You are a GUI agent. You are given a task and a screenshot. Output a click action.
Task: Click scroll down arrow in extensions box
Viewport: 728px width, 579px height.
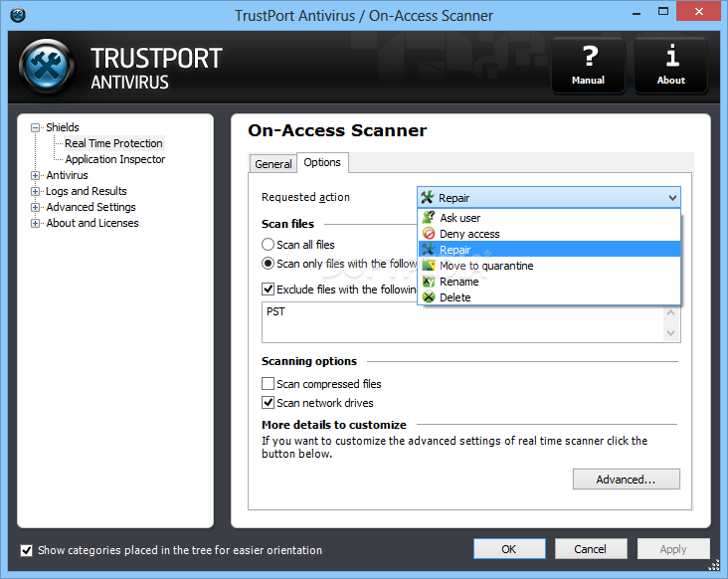(671, 333)
